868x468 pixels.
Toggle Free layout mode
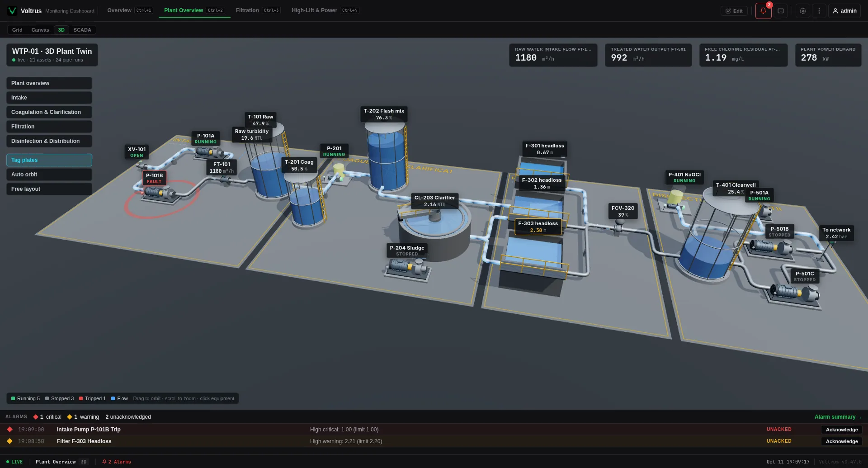coord(49,189)
